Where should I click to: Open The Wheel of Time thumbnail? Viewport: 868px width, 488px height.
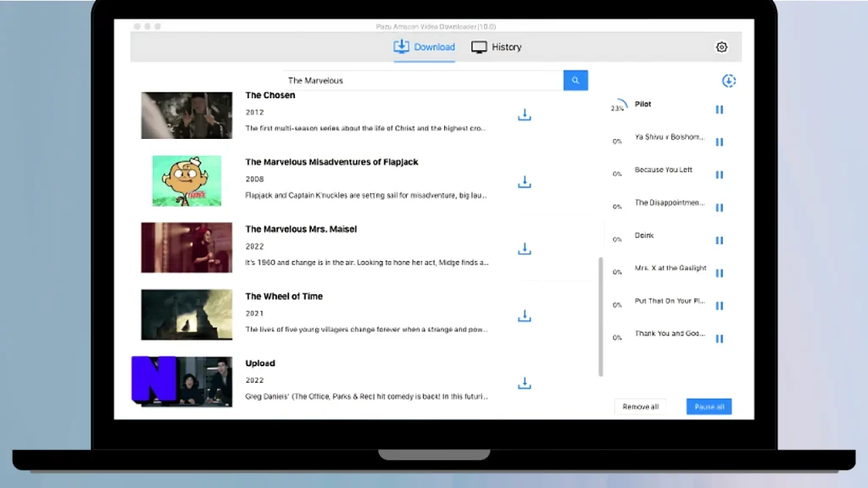(x=186, y=314)
